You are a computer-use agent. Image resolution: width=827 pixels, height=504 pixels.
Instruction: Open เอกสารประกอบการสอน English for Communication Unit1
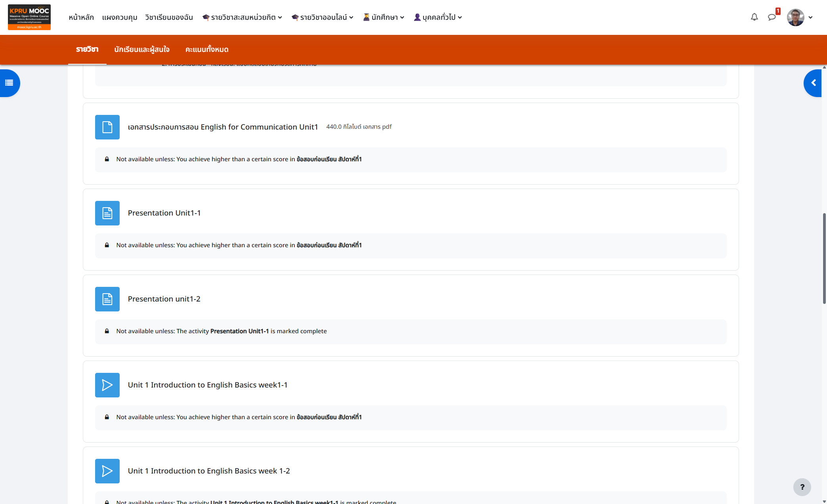(x=223, y=127)
